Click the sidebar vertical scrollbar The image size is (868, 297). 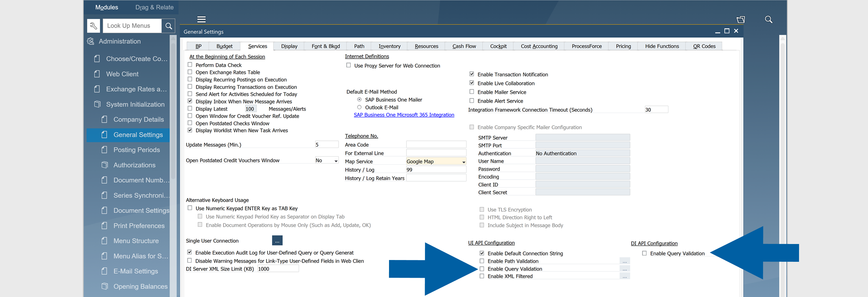[173, 110]
